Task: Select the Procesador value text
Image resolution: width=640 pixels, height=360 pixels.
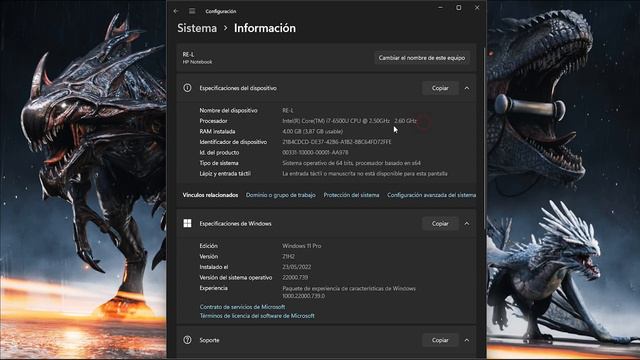Action: point(349,121)
